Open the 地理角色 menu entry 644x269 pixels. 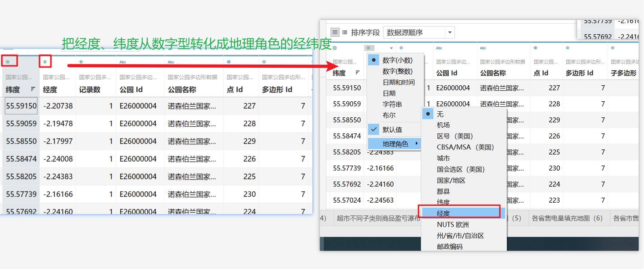coord(395,144)
